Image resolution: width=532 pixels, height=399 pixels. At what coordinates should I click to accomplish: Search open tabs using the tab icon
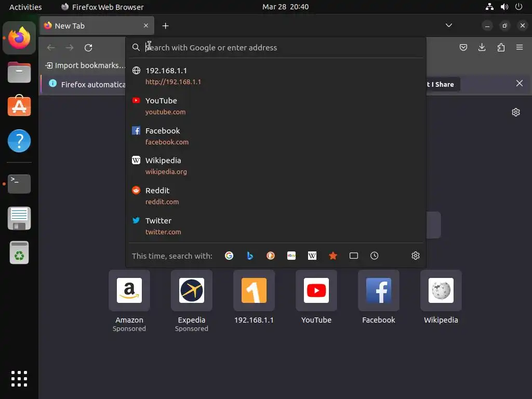[353, 256]
